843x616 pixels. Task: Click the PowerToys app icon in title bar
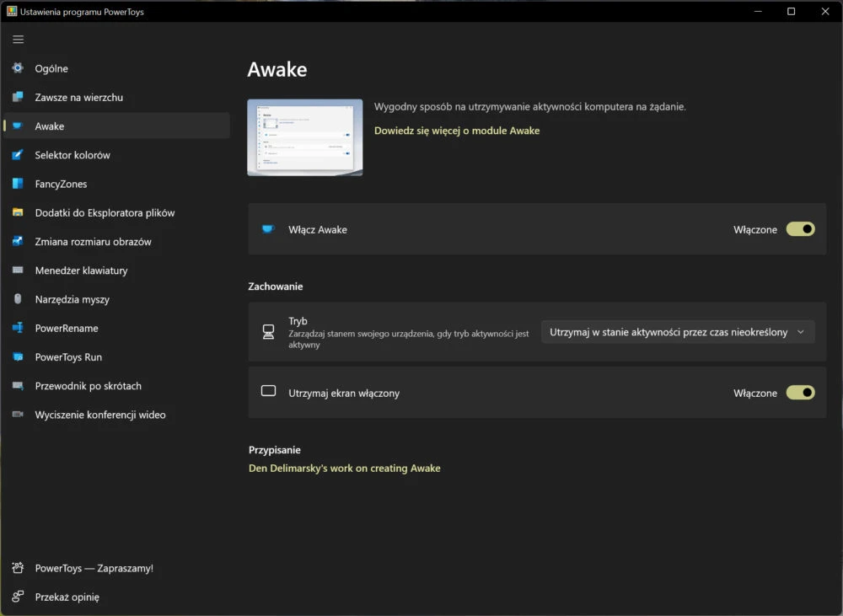point(12,11)
